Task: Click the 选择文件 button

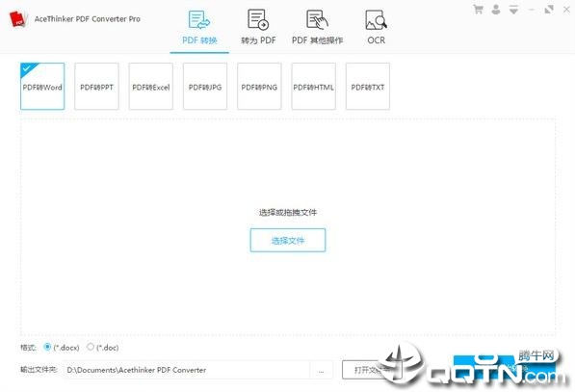Action: [288, 240]
